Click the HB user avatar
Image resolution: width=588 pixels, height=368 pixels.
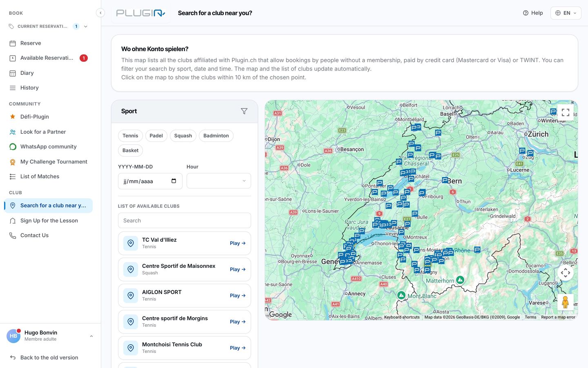(13, 336)
